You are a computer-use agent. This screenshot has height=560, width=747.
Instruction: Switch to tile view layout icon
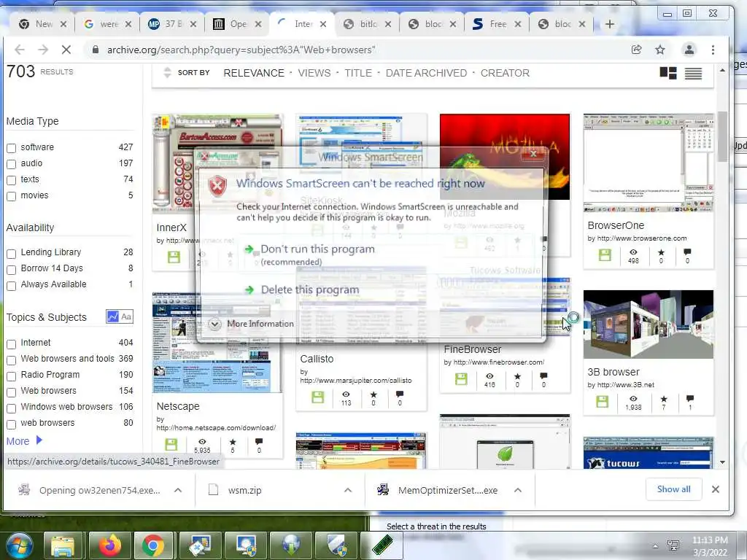(x=668, y=73)
